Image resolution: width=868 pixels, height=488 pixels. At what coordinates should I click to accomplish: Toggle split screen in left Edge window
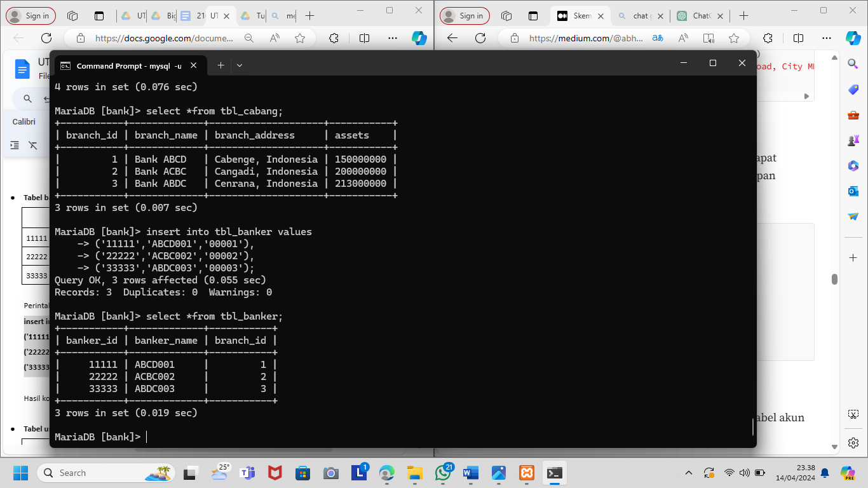tap(364, 38)
